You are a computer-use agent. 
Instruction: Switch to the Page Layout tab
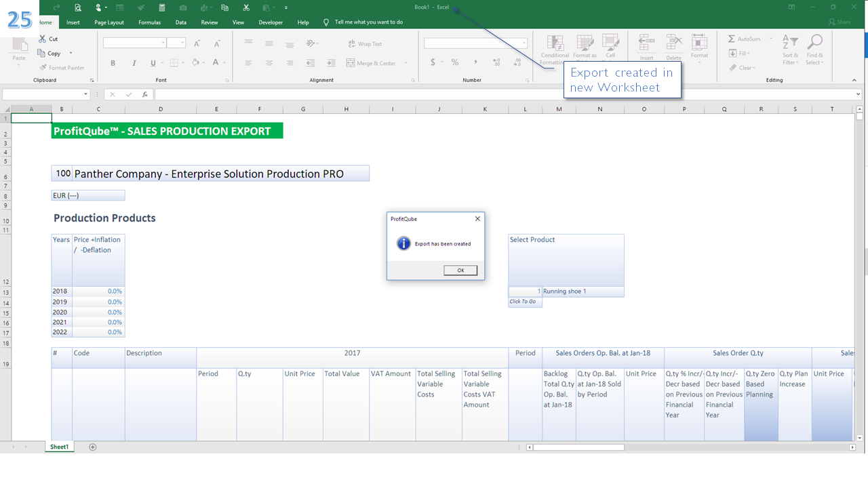(109, 22)
